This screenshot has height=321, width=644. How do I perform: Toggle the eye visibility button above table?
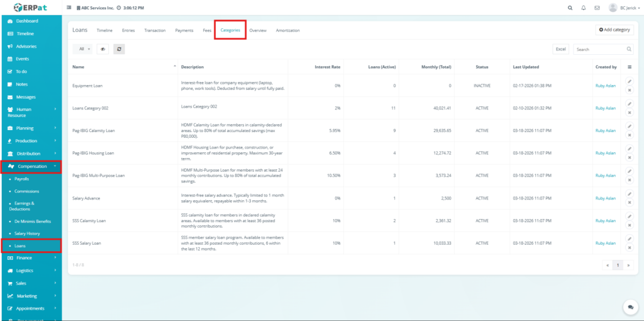coord(102,48)
